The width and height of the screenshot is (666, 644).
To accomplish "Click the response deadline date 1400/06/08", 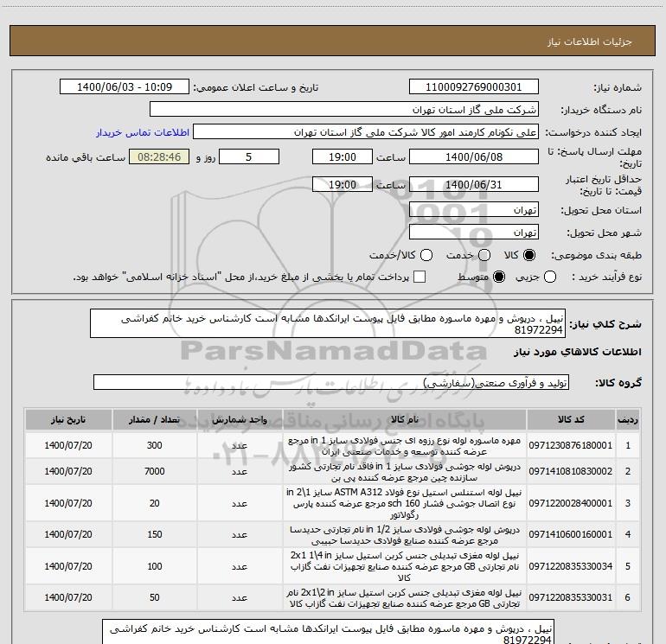I will 474,157.
